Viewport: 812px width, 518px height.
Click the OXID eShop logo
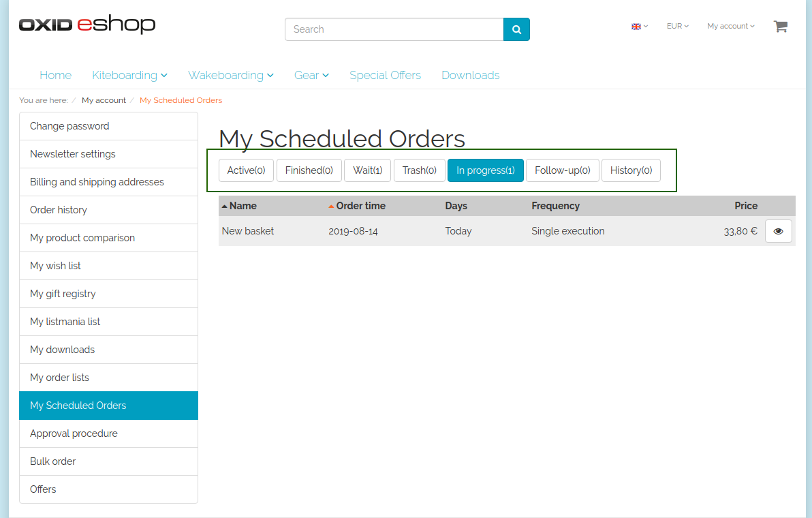[87, 25]
